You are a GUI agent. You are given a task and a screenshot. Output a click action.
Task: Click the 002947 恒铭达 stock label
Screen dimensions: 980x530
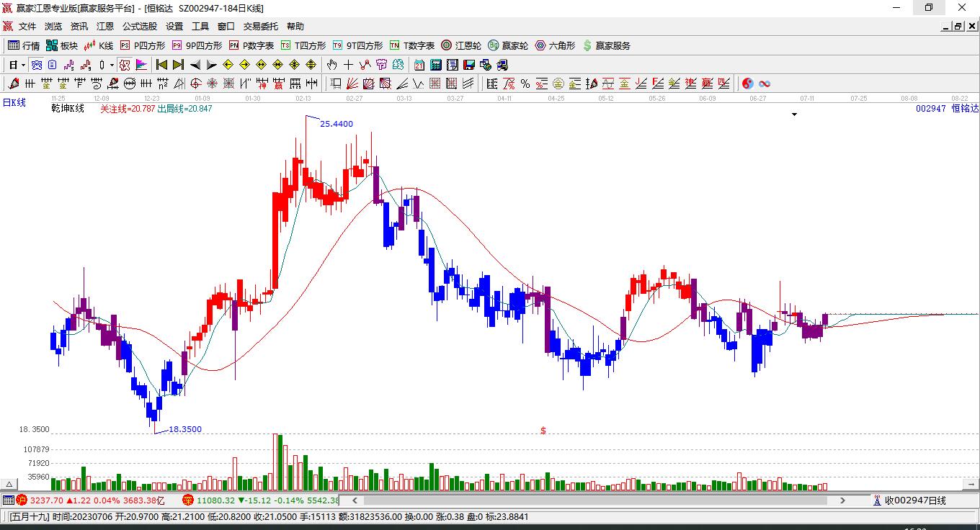tap(948, 108)
